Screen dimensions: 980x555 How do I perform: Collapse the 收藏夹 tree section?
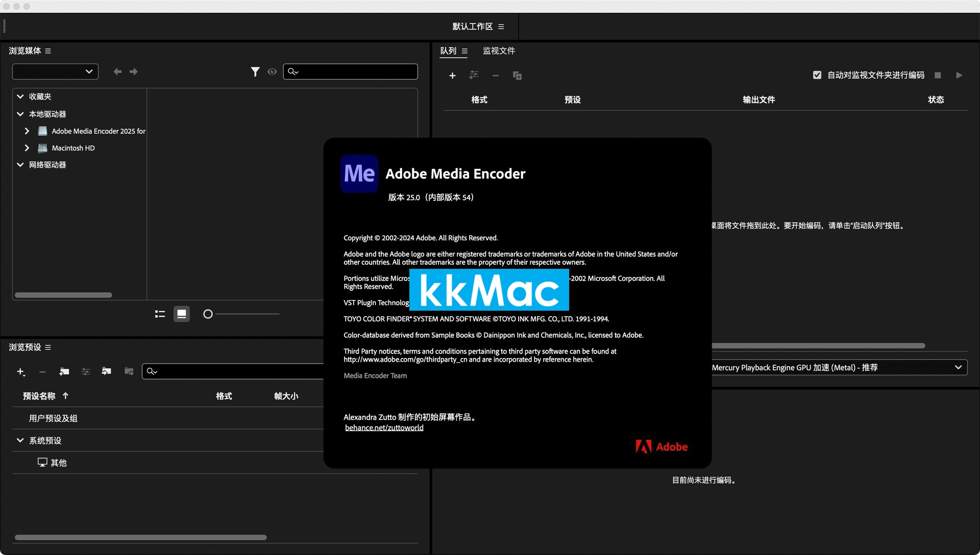[20, 96]
